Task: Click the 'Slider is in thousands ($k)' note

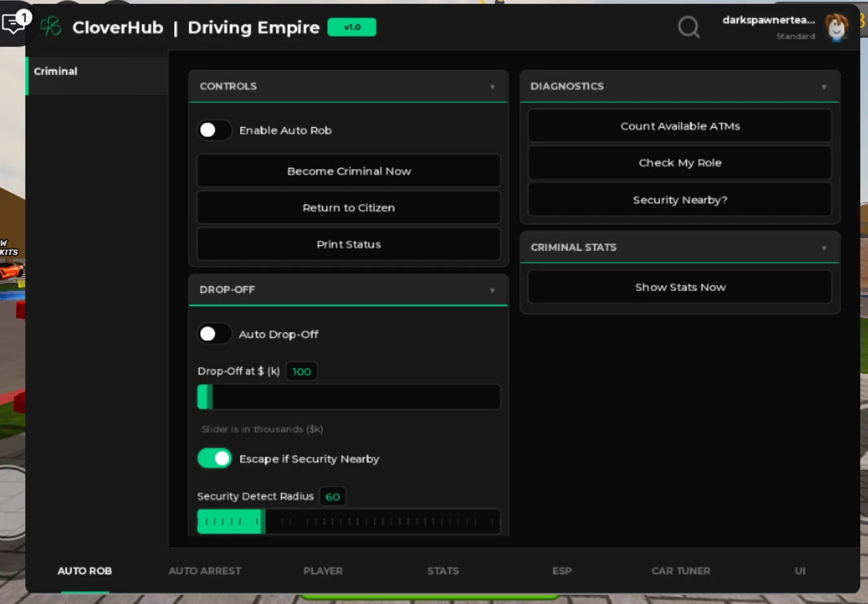Action: point(262,429)
